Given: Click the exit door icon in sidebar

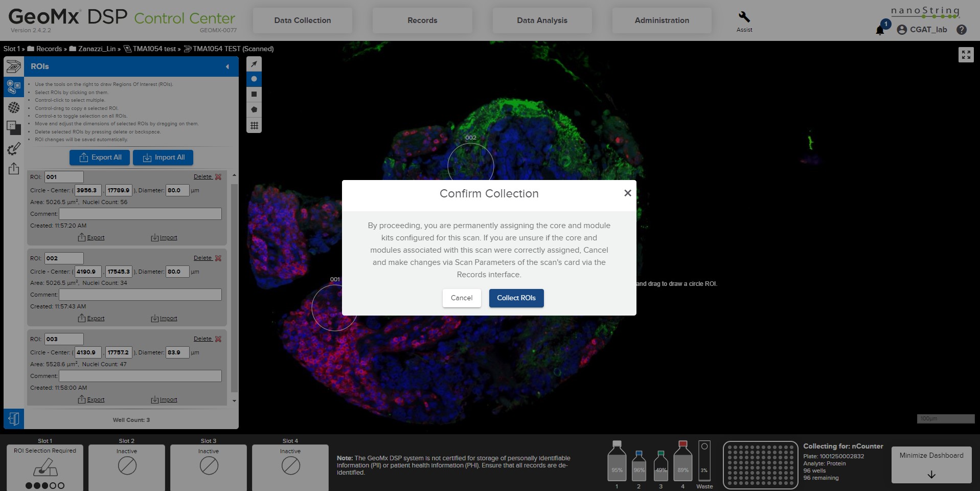Looking at the screenshot, I should click(14, 419).
